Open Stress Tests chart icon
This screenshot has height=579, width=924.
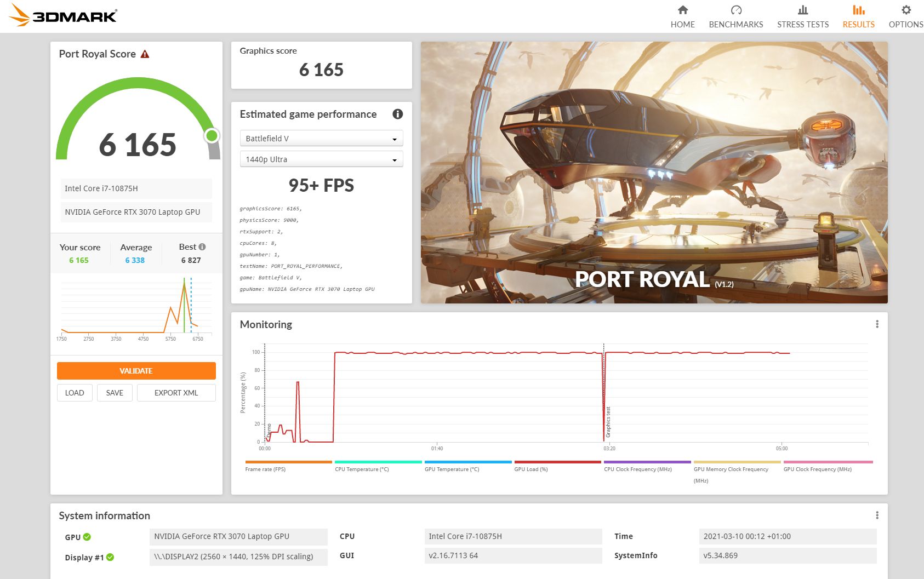(x=803, y=10)
